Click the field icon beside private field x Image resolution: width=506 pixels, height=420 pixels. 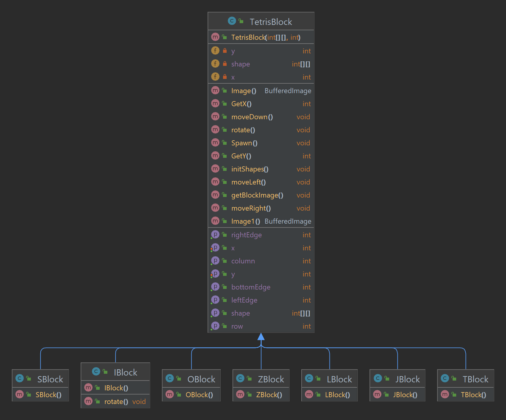coord(215,77)
